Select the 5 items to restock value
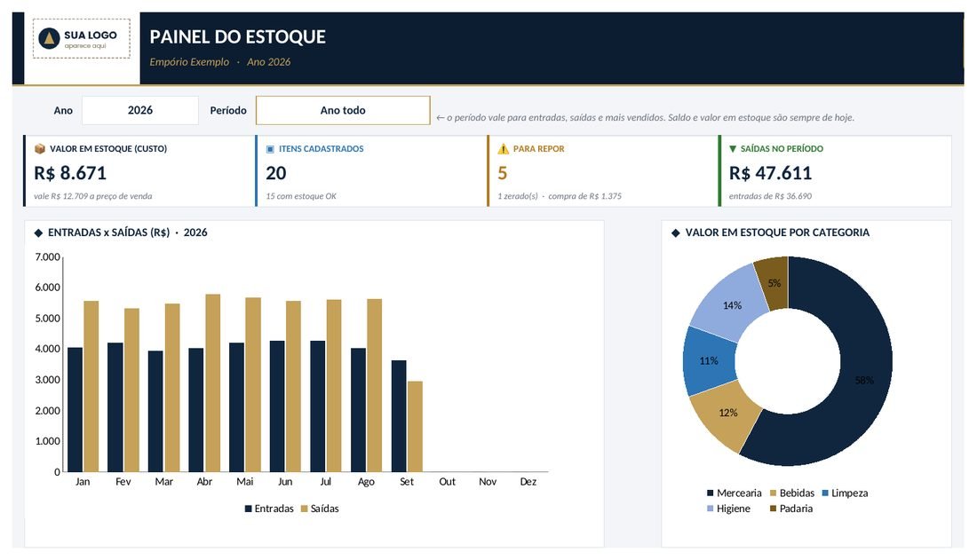This screenshot has width=977, height=560. click(x=502, y=173)
